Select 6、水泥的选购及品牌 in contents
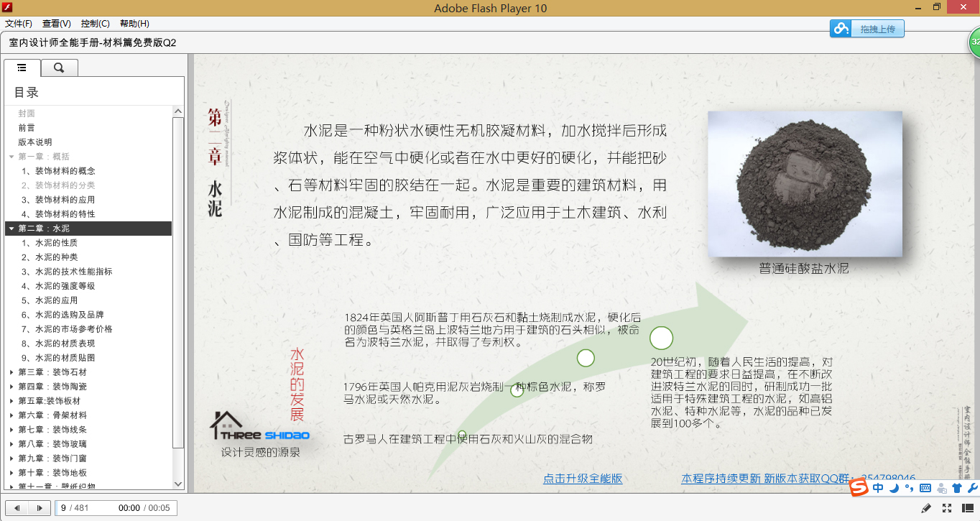The width and height of the screenshot is (980, 521). click(63, 315)
